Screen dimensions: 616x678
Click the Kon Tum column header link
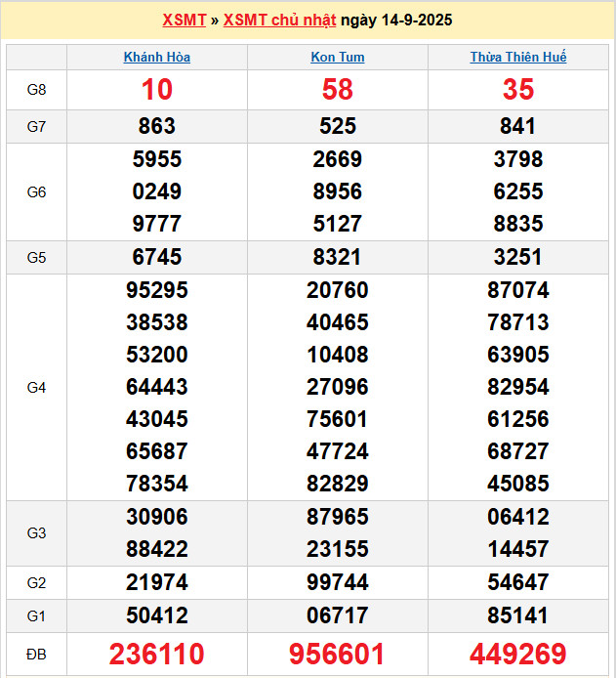(x=338, y=57)
